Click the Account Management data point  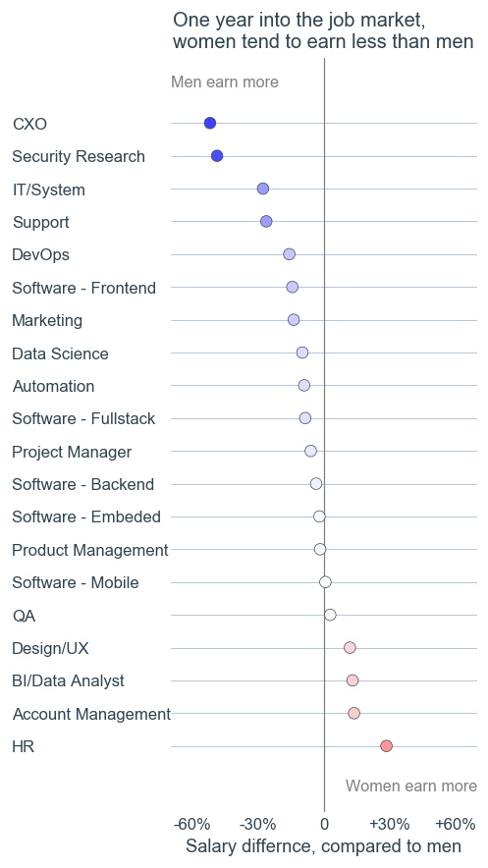tap(354, 714)
